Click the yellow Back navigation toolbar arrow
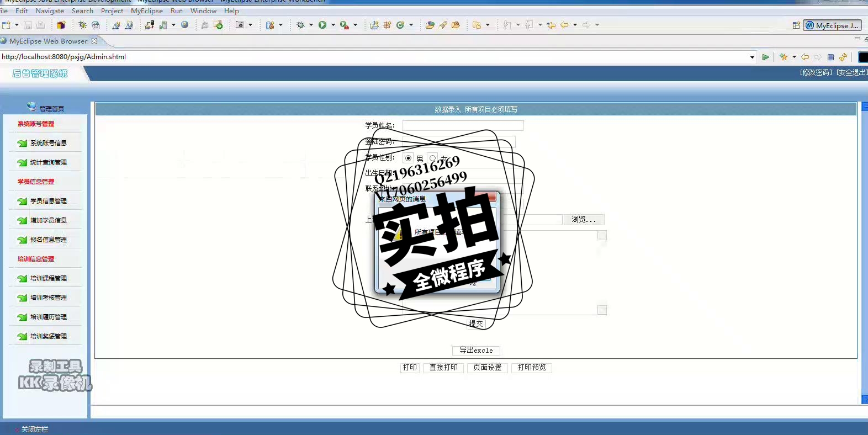This screenshot has width=868, height=435. 564,25
